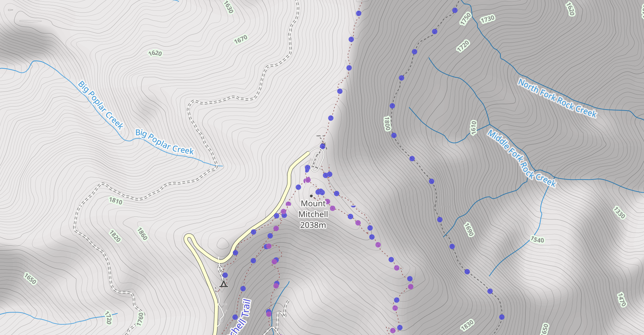Image resolution: width=644 pixels, height=335 pixels.
Task: Select the 1540 contour elevation label
Action: pyautogui.click(x=537, y=240)
